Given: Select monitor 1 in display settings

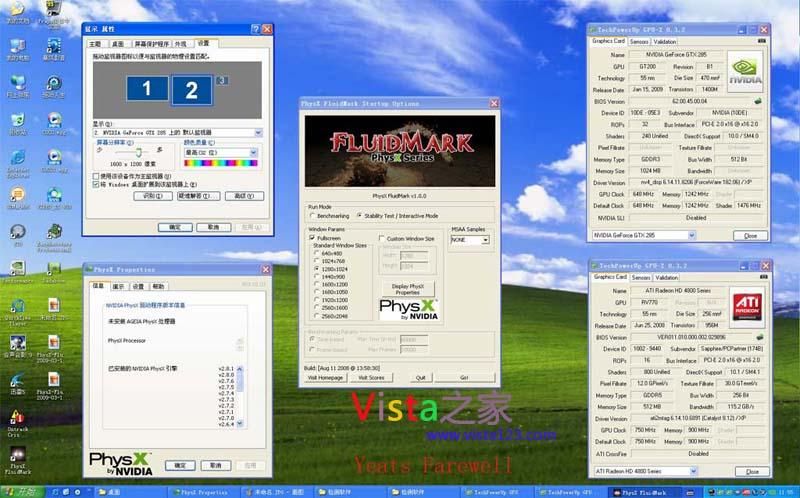Looking at the screenshot, I should tap(147, 89).
